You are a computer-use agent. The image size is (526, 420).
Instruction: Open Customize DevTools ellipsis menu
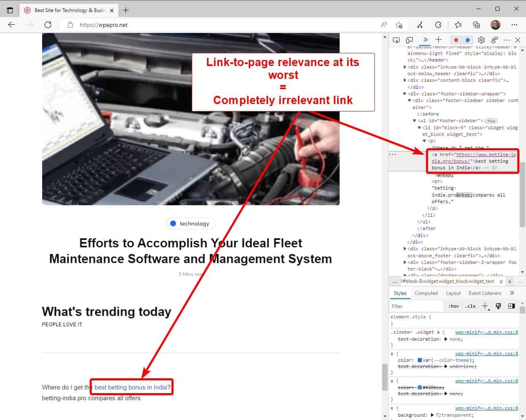[507, 40]
